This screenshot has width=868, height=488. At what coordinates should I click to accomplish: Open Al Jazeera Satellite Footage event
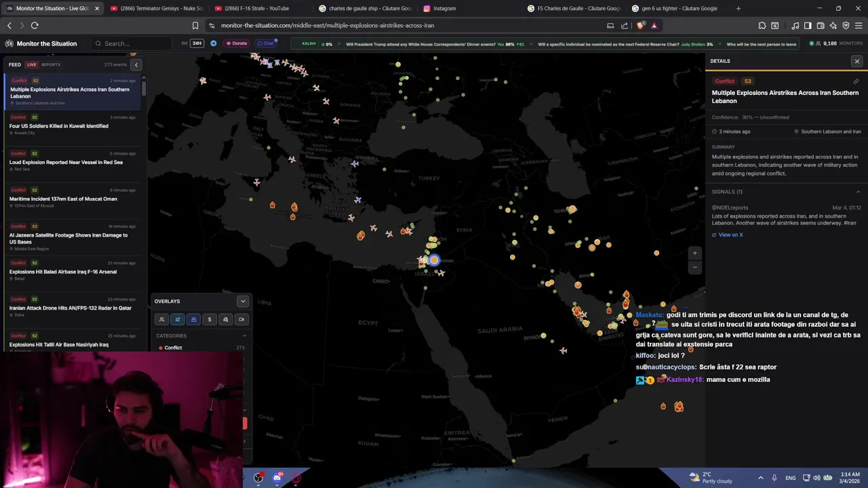click(x=73, y=237)
